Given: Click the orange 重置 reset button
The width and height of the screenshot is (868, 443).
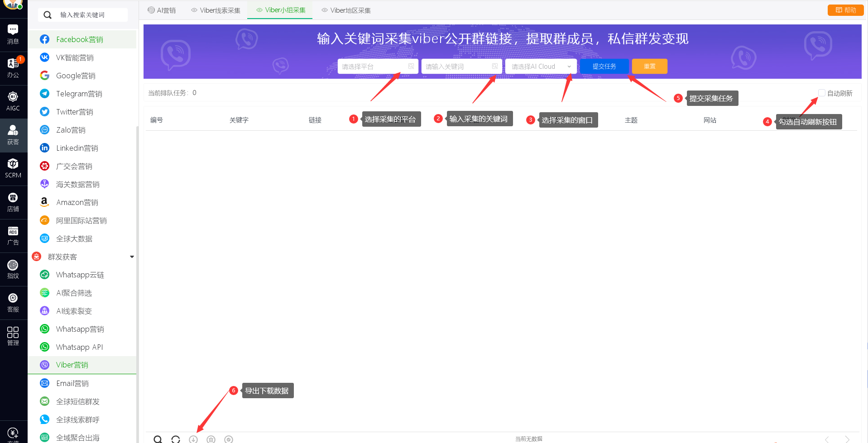Looking at the screenshot, I should tap(650, 66).
